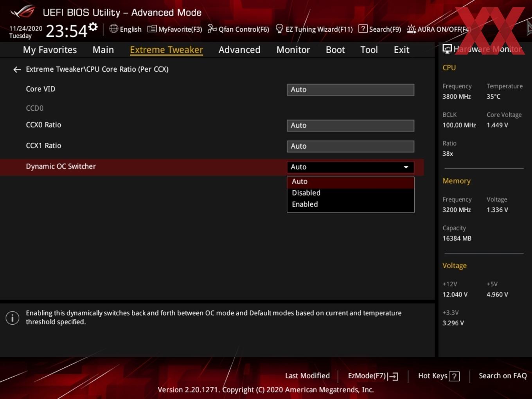Click the Hot Keys question mark icon
532x399 pixels.
click(x=454, y=376)
